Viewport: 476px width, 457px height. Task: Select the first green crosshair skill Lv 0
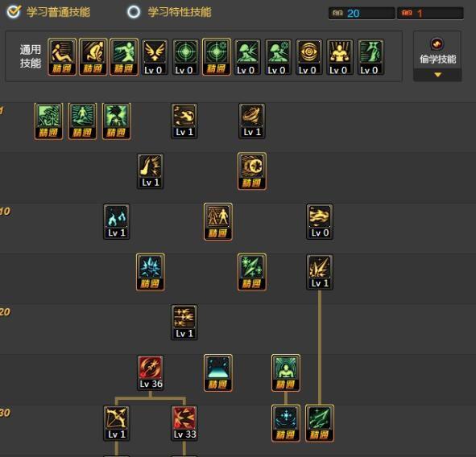pyautogui.click(x=185, y=57)
